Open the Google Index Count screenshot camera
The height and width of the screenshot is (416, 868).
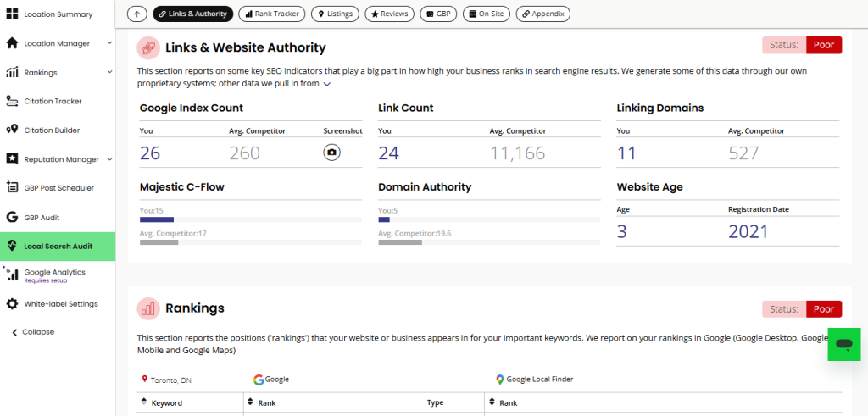pos(331,153)
